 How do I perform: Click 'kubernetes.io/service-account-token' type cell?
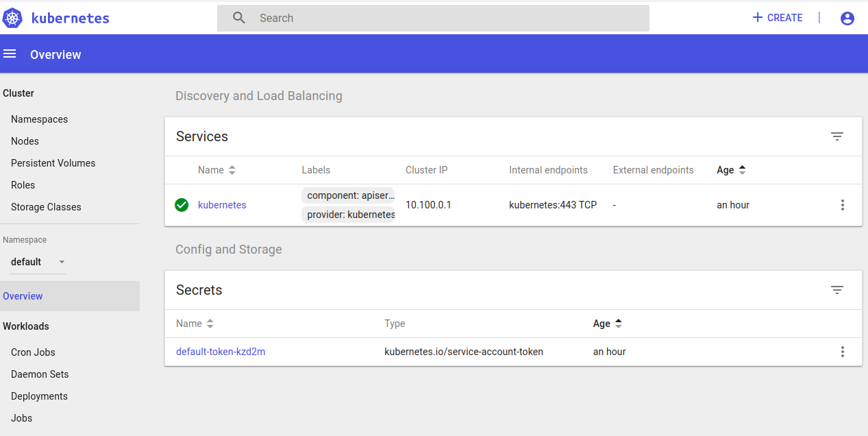464,352
